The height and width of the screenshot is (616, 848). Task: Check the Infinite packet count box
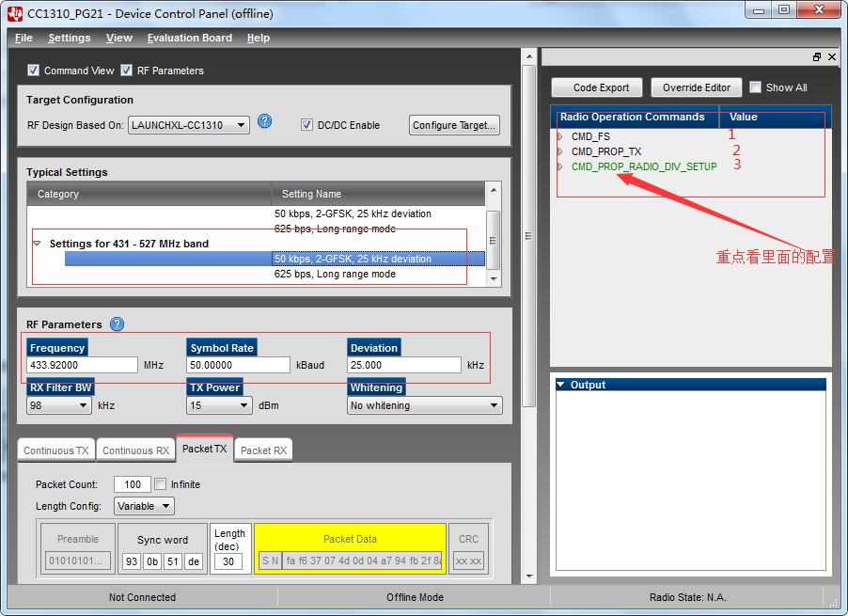pos(161,484)
